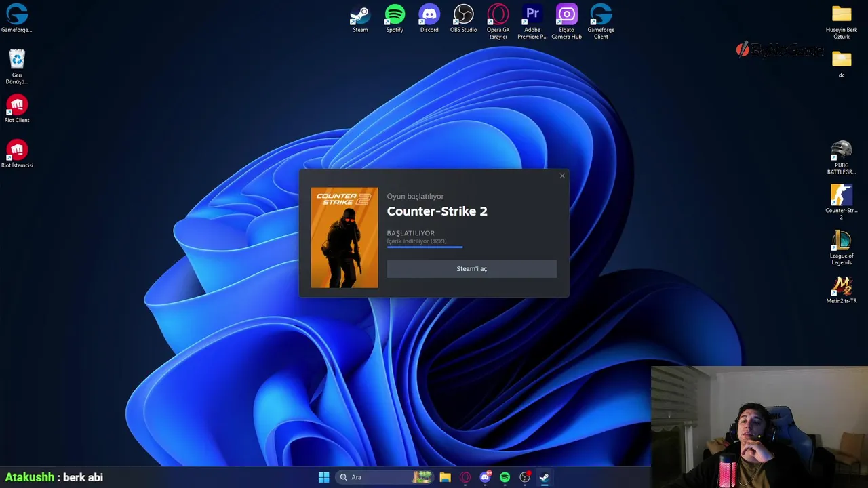The height and width of the screenshot is (488, 868).
Task: Launch Spotify from the desktop shortcut
Action: click(x=395, y=18)
